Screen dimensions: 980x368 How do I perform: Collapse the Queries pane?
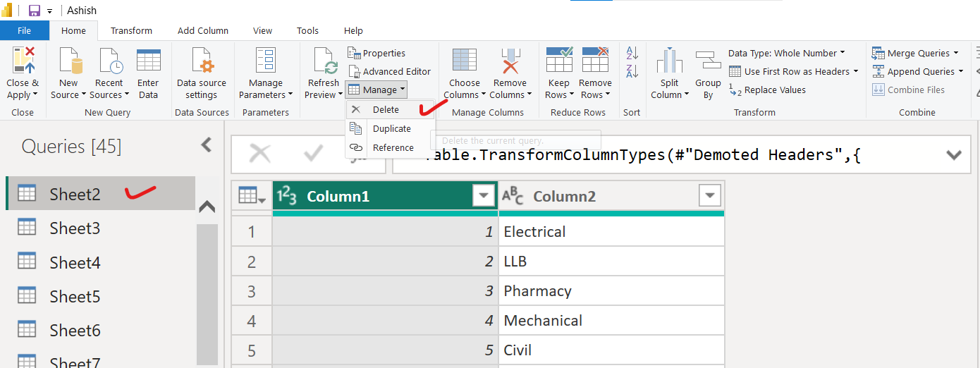point(207,145)
